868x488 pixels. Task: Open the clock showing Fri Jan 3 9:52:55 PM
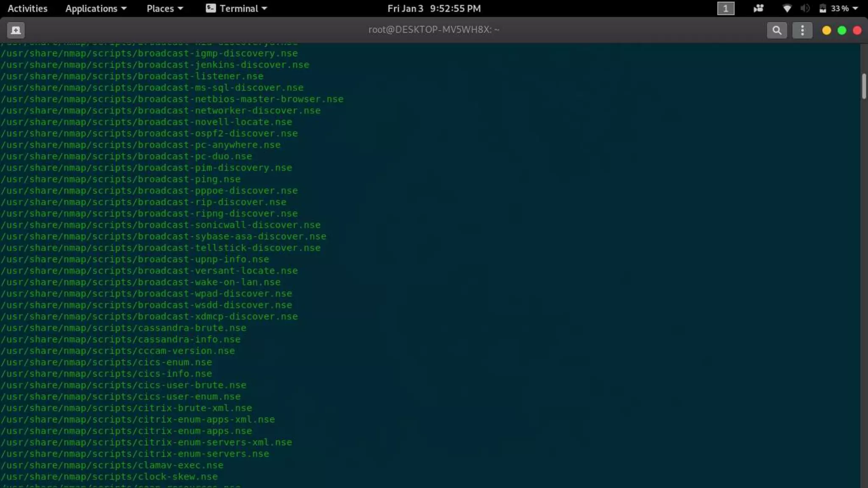coord(434,8)
